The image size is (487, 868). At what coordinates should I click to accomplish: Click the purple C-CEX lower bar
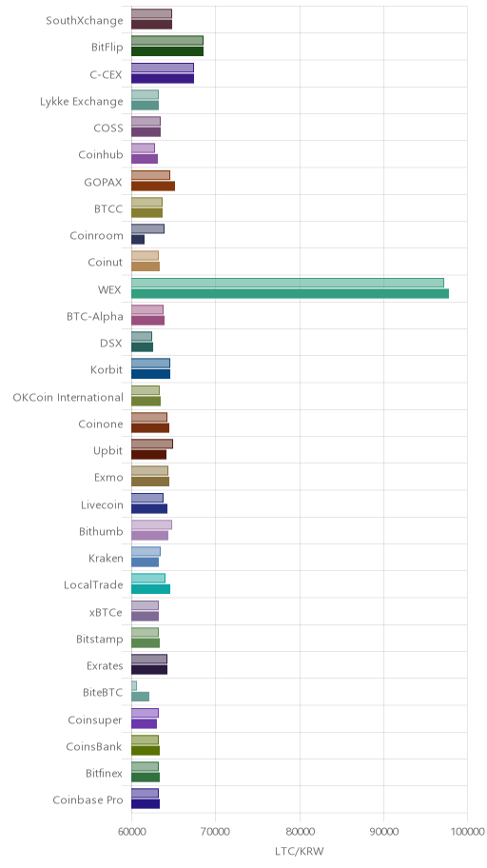point(163,79)
